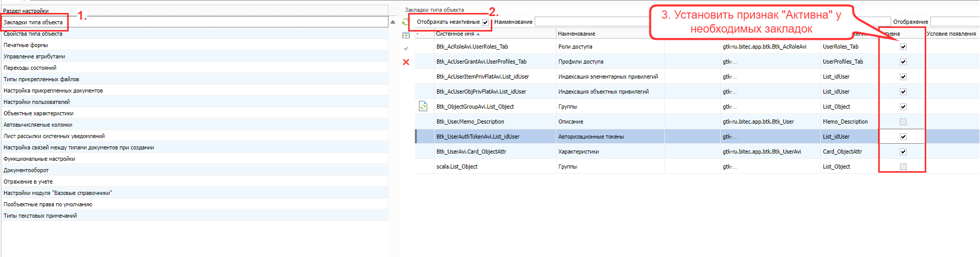This screenshot has height=257, width=980.
Task: Open the "Печатные формы" settings section
Action: (26, 45)
